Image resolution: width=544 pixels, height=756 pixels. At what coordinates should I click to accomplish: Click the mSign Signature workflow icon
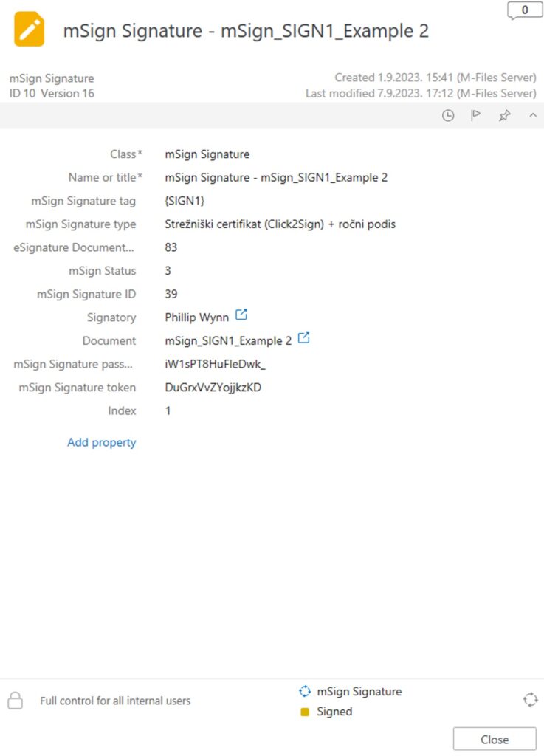click(305, 691)
